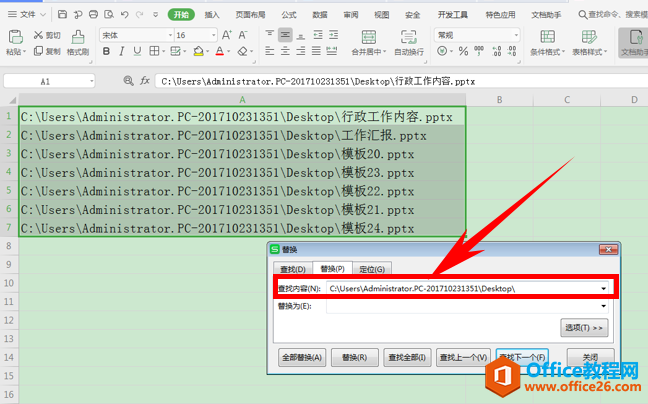The image size is (648, 404).
Task: Undo the last action
Action: pyautogui.click(x=125, y=15)
